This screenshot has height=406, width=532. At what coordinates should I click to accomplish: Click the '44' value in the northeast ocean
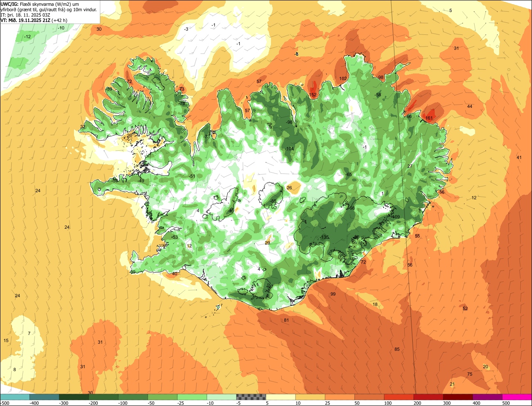coord(470,107)
